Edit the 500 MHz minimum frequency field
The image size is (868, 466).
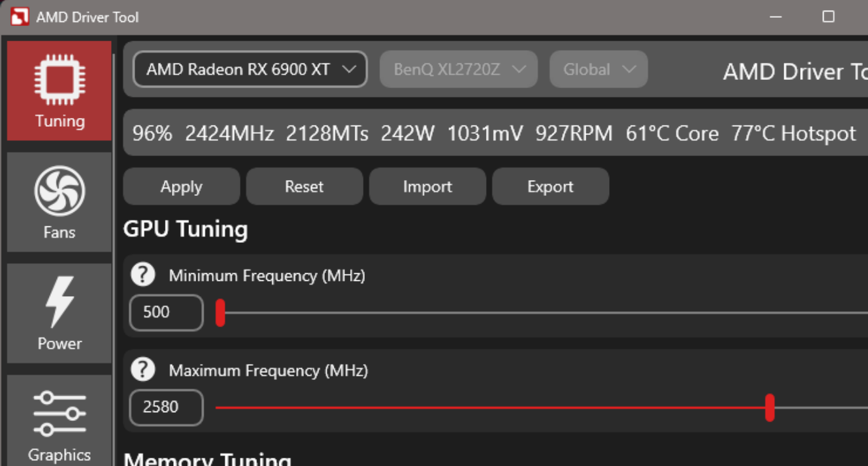(166, 312)
